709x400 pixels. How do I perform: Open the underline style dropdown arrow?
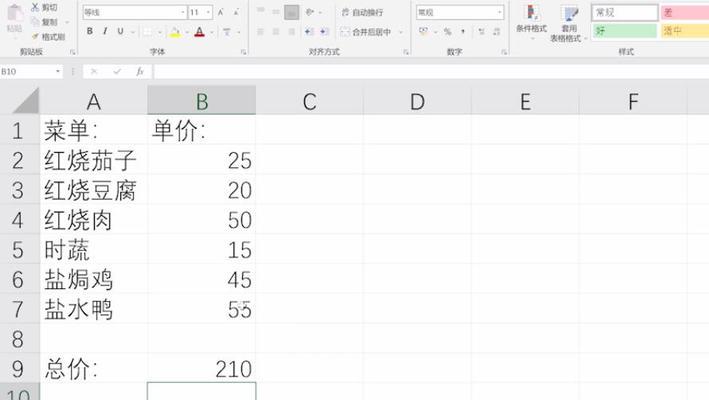[133, 32]
